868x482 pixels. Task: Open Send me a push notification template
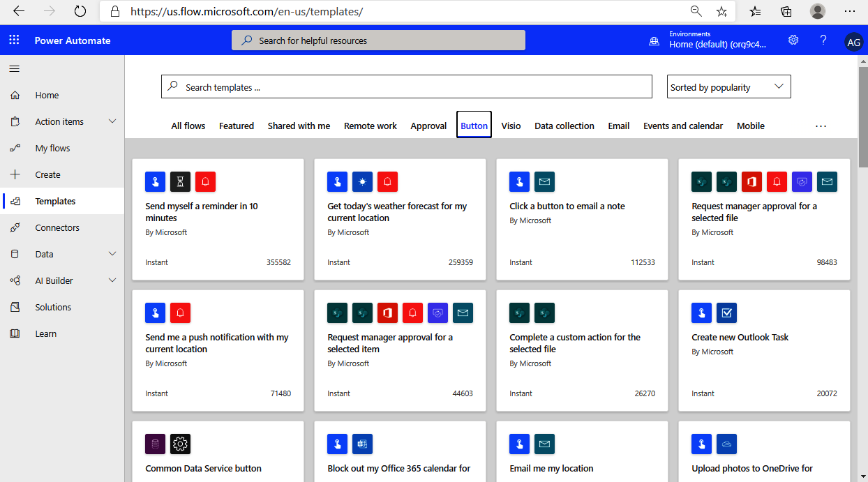tap(218, 351)
